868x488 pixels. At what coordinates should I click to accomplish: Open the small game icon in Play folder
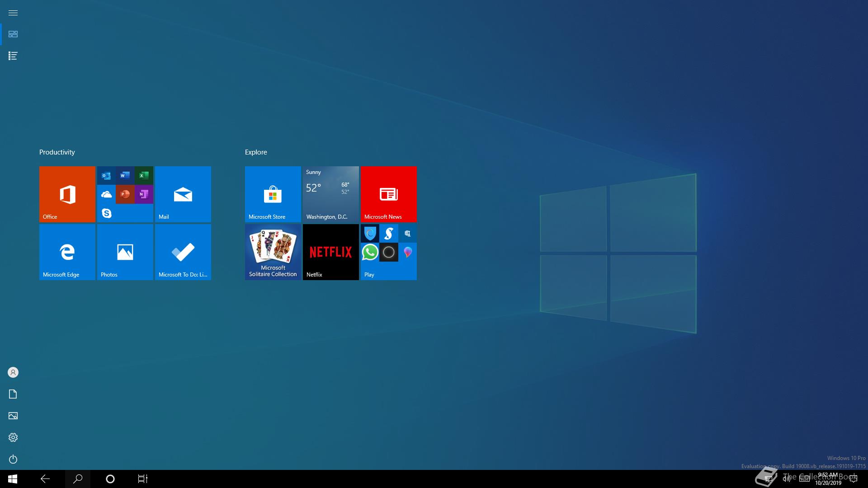coord(407,233)
